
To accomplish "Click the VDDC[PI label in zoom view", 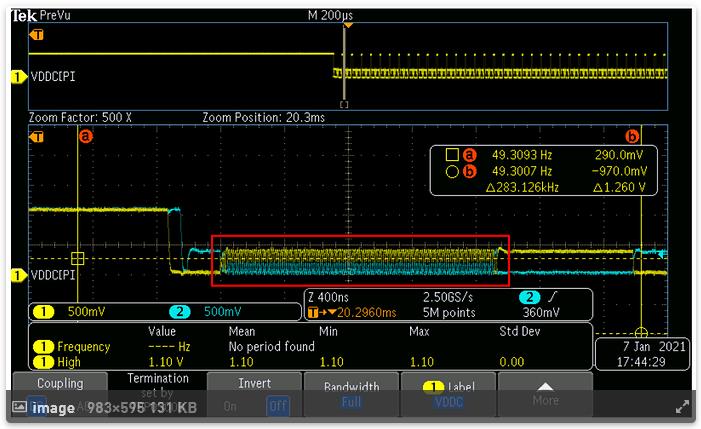I will click(53, 275).
